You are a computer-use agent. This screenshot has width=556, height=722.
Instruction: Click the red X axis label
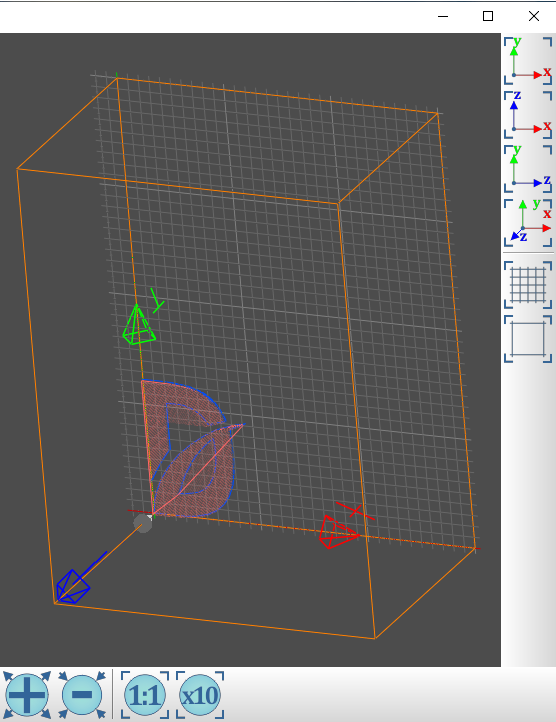tap(356, 511)
